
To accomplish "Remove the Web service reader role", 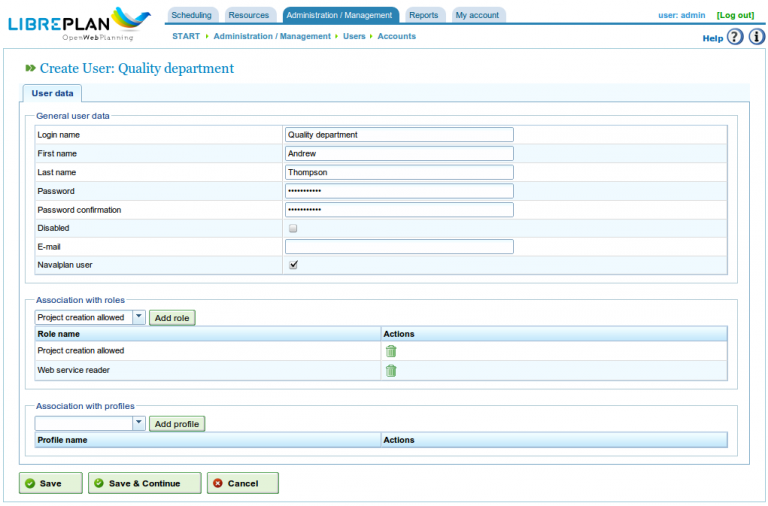I will (x=391, y=371).
